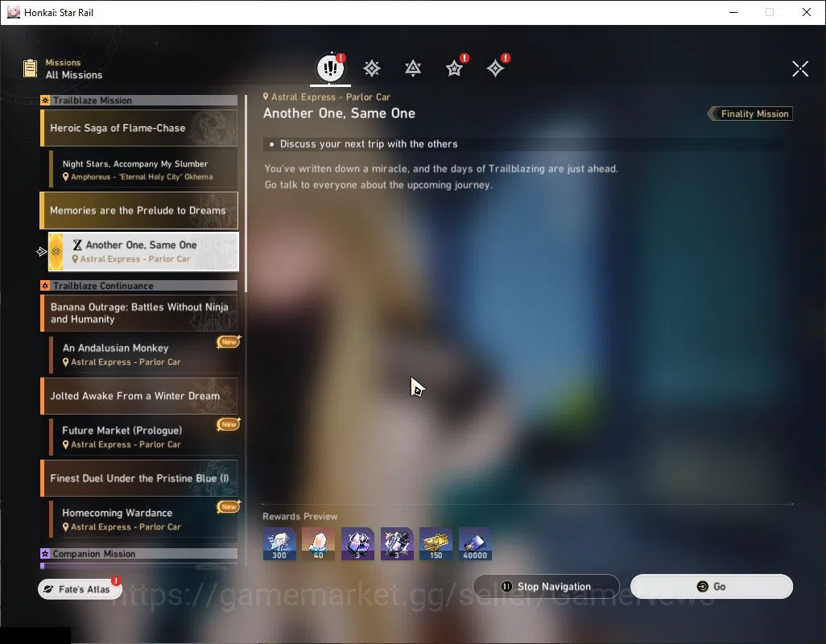Viewport: 826px width, 644px height.
Task: Click the Missions clipboard icon
Action: pos(30,68)
